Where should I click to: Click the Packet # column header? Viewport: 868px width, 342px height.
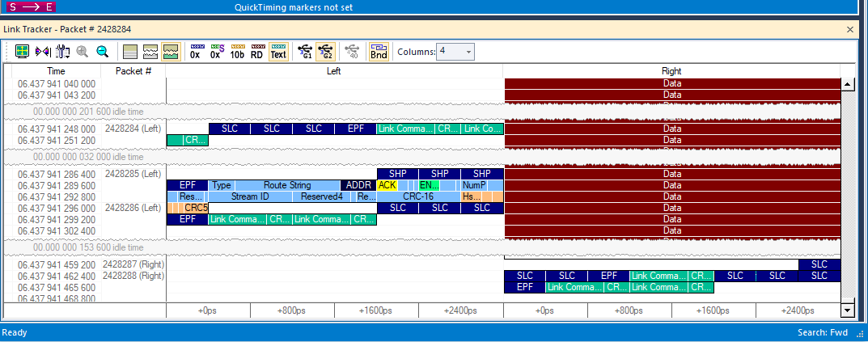133,71
